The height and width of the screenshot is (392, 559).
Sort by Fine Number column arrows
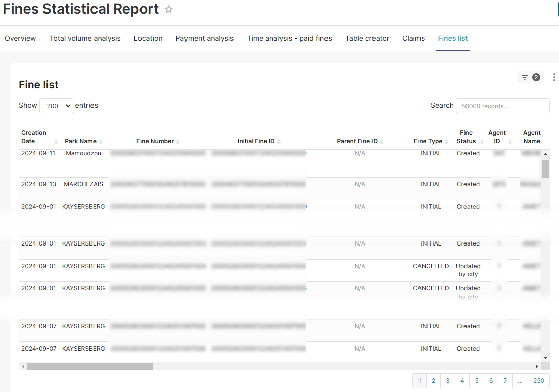(178, 142)
